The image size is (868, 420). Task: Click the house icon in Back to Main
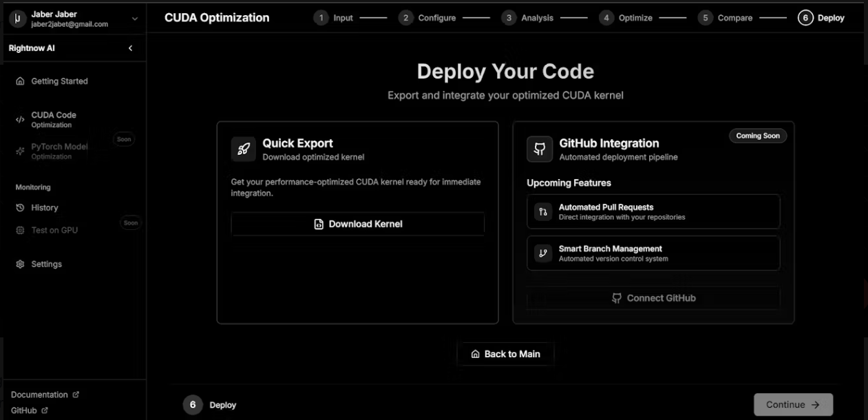coord(475,355)
